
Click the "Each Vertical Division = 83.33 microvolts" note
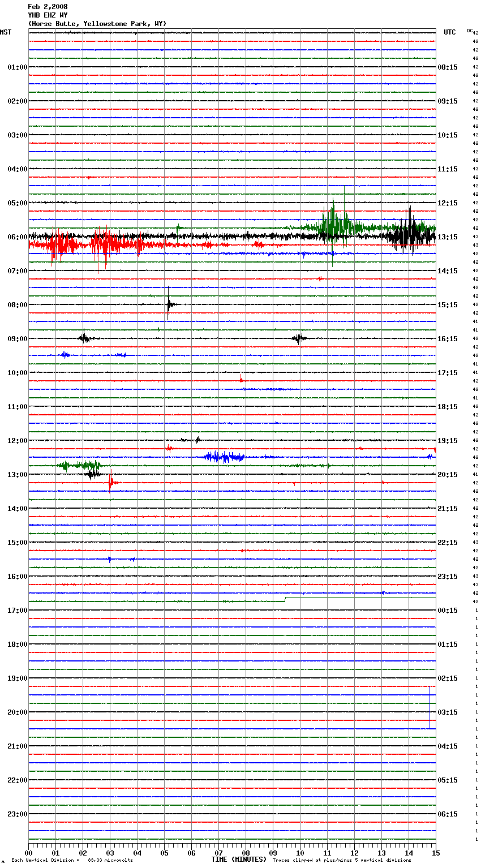pyautogui.click(x=72, y=860)
